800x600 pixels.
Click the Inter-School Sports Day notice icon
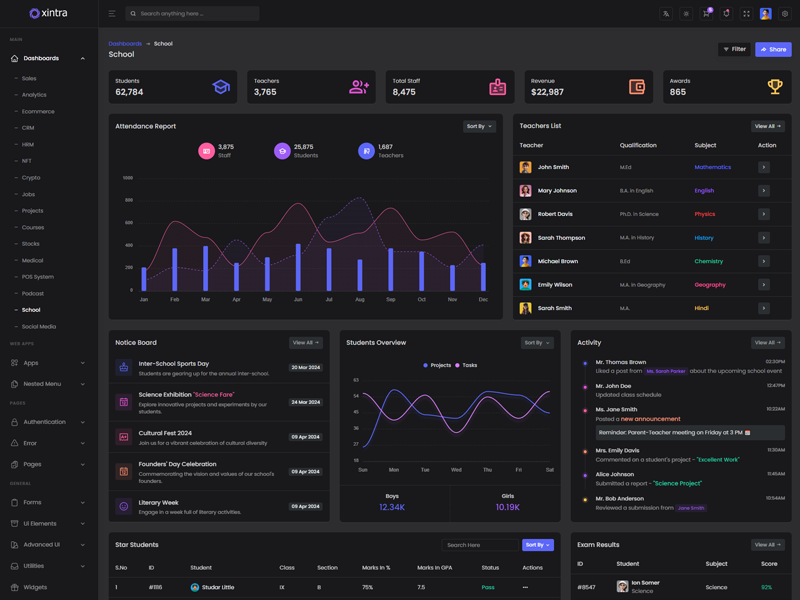124,368
